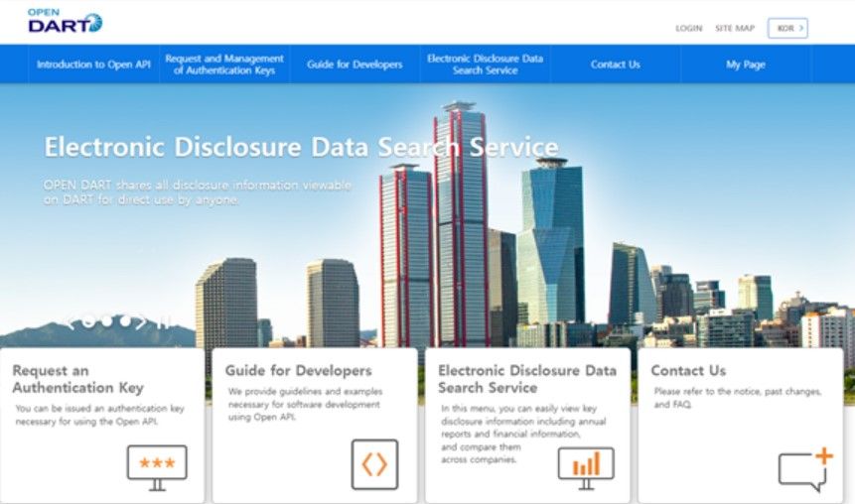Viewport: 855px width, 504px height.
Task: Click the bar chart monitor icon
Action: coord(586,466)
